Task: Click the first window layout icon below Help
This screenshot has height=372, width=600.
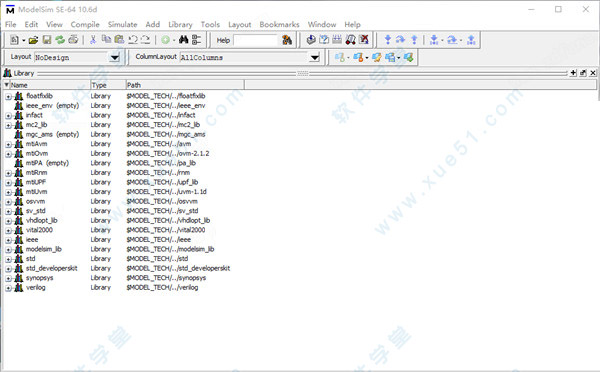Action: click(x=339, y=57)
